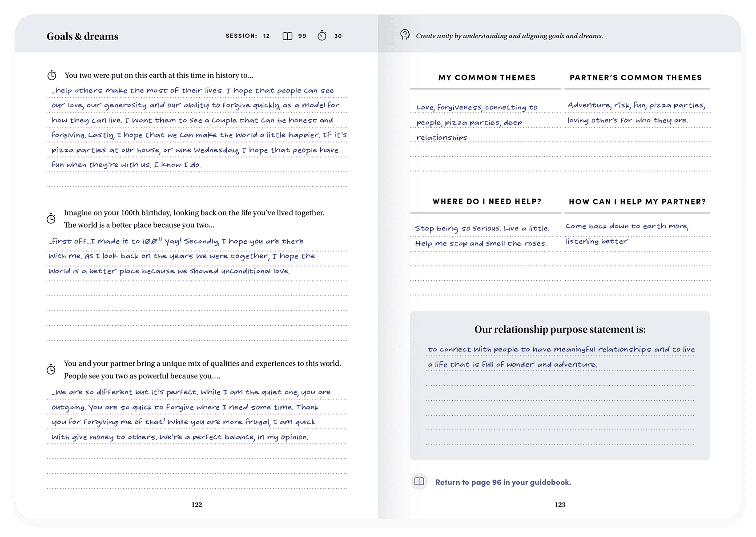
Task: Click "Our relationship purpose statement is:" heading
Action: tap(560, 329)
